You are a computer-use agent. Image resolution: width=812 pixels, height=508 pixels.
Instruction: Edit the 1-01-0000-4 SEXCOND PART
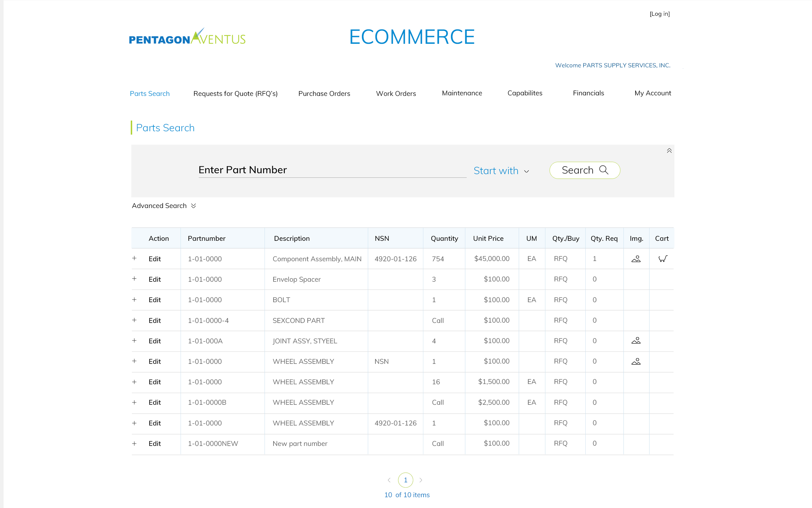(155, 321)
